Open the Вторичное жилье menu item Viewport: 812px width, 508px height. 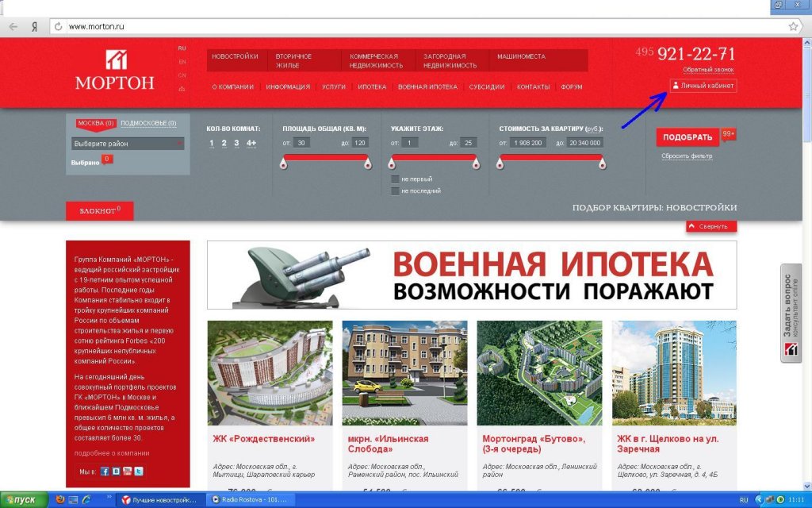[293, 60]
